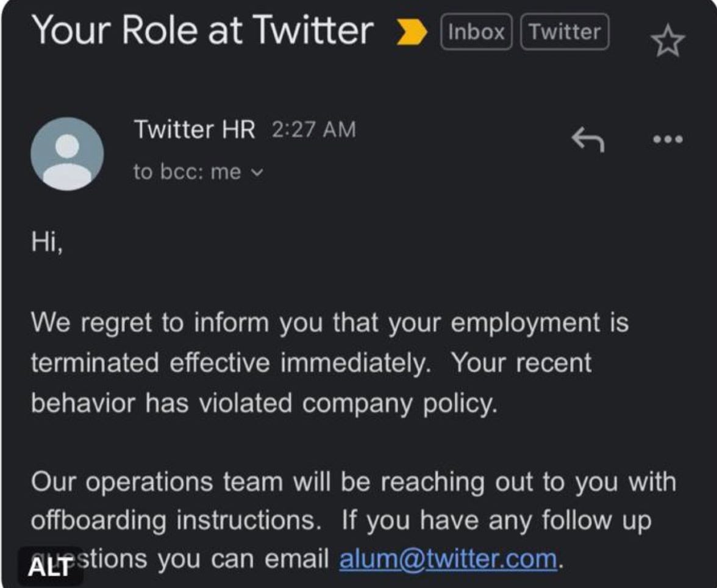
Task: Click the sender's profile avatar
Action: click(x=67, y=154)
